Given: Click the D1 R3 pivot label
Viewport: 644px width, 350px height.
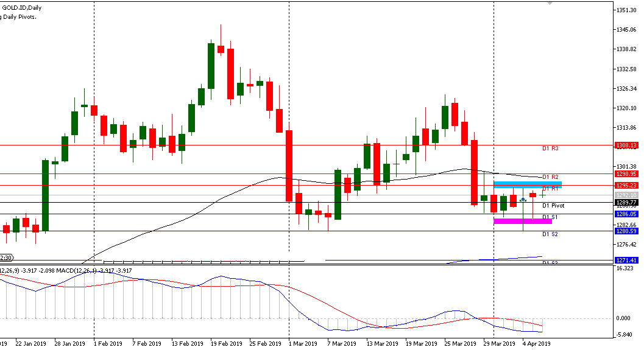Looking at the screenshot, I should coord(550,149).
